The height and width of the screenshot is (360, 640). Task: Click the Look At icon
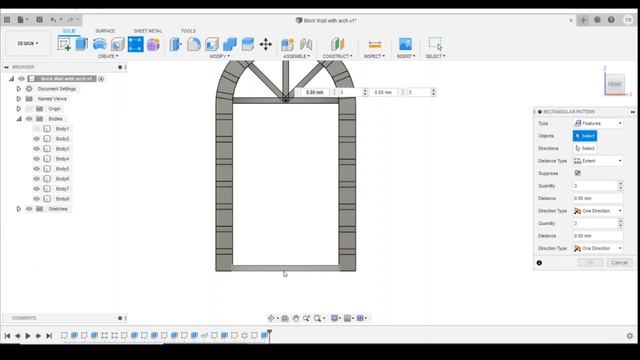[285, 318]
